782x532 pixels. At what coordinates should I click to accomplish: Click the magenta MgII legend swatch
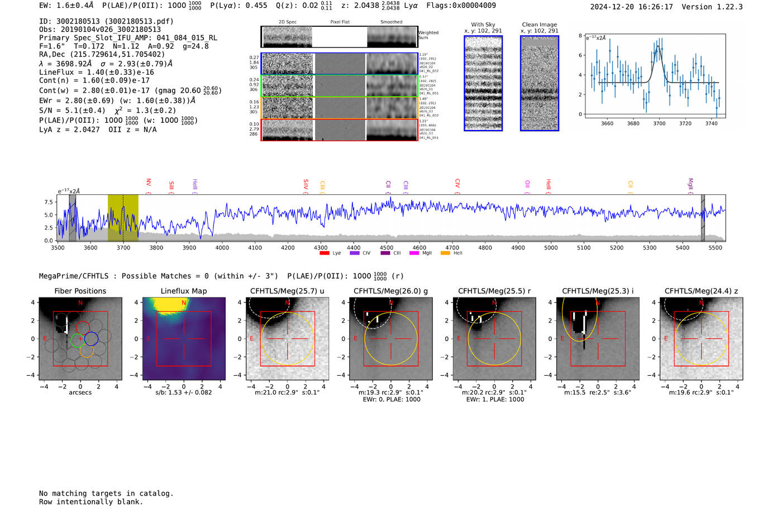pyautogui.click(x=414, y=253)
